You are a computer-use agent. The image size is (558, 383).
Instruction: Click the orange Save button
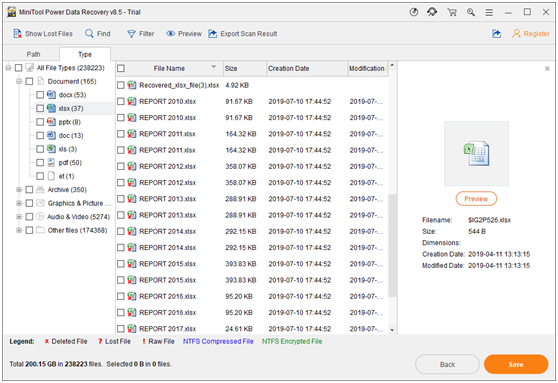coord(516,364)
